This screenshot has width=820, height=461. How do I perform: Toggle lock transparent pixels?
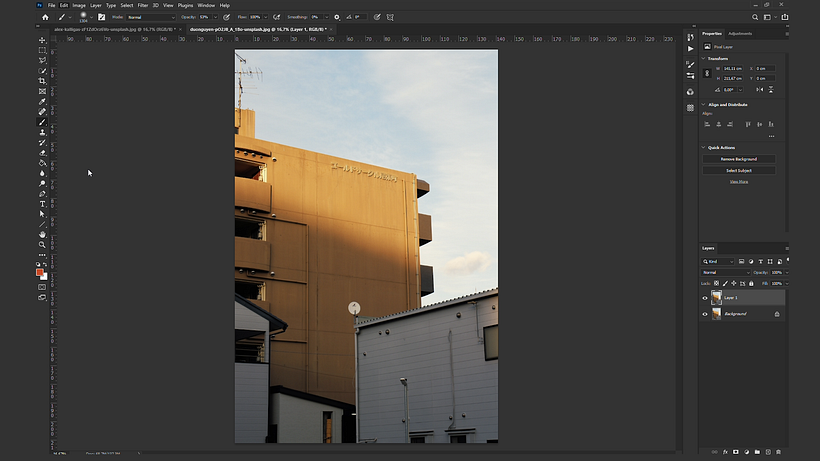716,283
